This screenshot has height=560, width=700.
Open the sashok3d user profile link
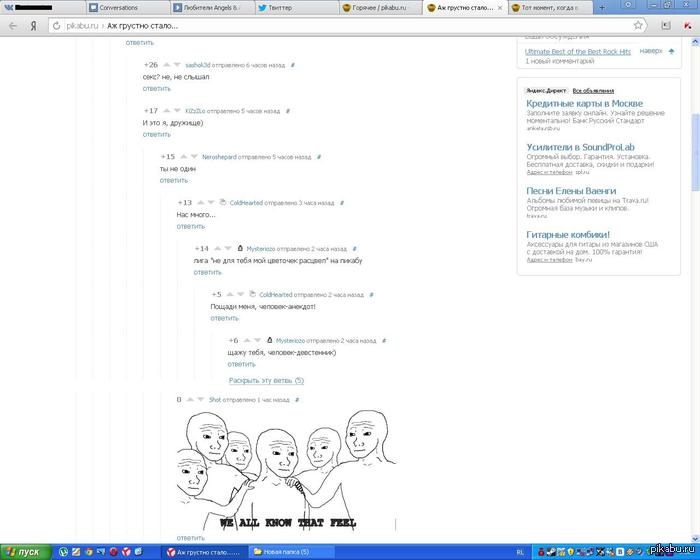[x=198, y=65]
